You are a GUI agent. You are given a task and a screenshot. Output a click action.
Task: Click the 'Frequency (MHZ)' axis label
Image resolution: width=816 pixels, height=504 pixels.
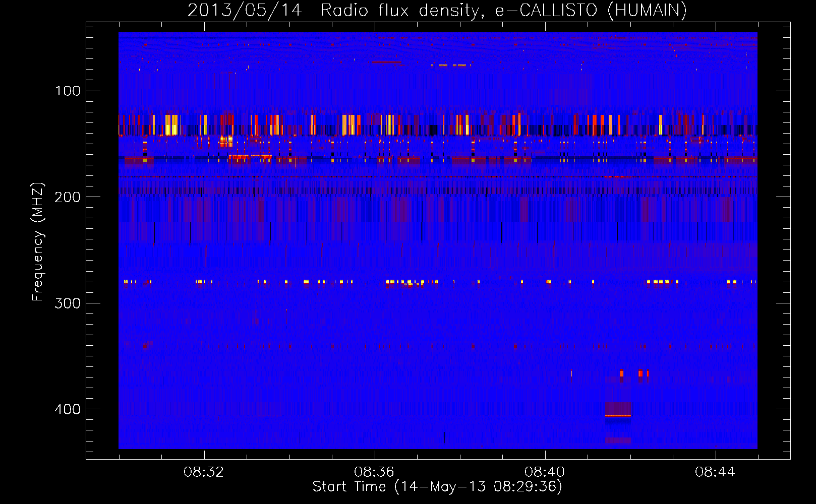coord(38,242)
